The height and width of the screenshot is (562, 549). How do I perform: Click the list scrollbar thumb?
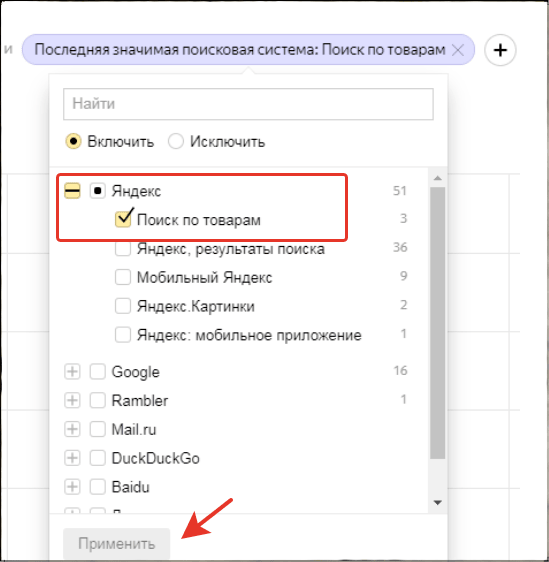tap(437, 323)
